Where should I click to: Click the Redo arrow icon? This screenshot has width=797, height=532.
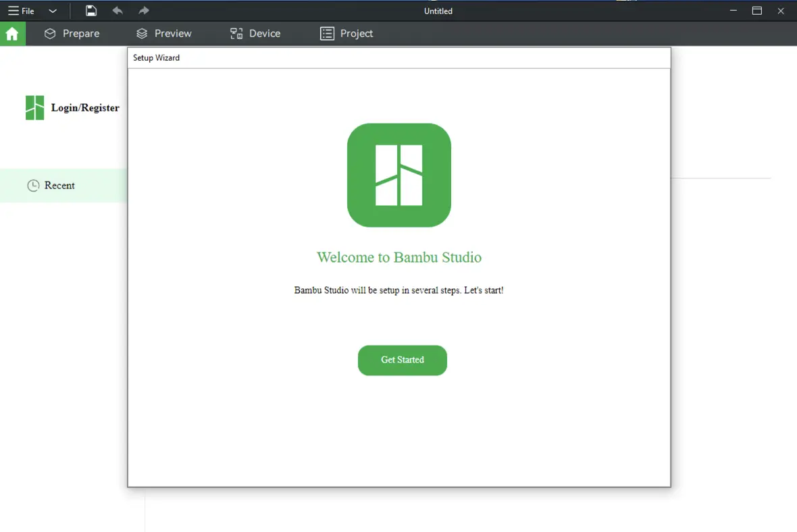click(x=144, y=11)
